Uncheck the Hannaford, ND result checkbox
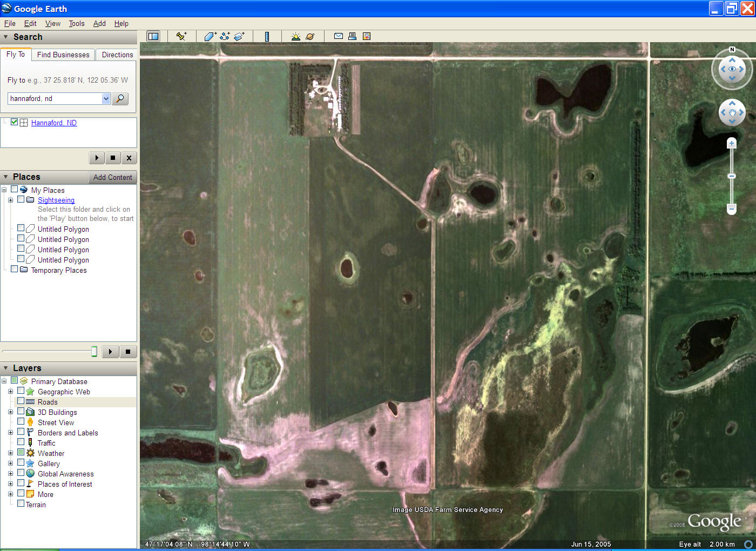Viewport: 756px width, 551px height. pyautogui.click(x=15, y=122)
